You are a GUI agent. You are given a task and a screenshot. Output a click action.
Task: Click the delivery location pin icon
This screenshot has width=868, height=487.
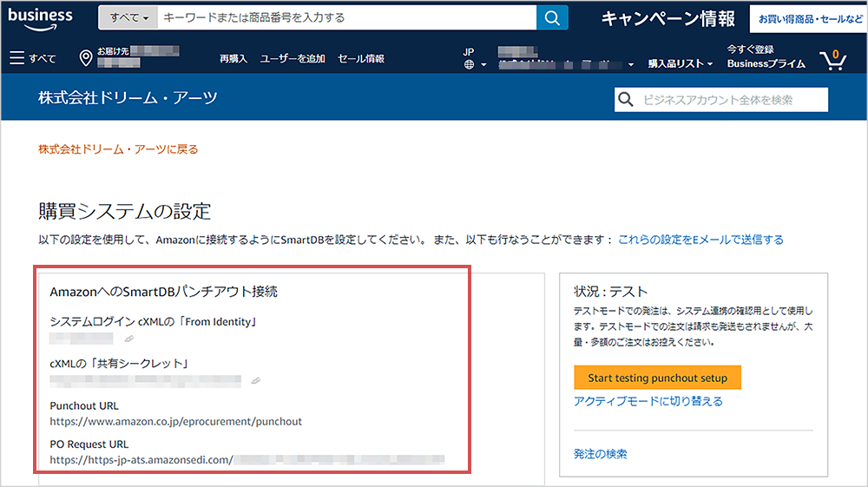click(x=86, y=58)
